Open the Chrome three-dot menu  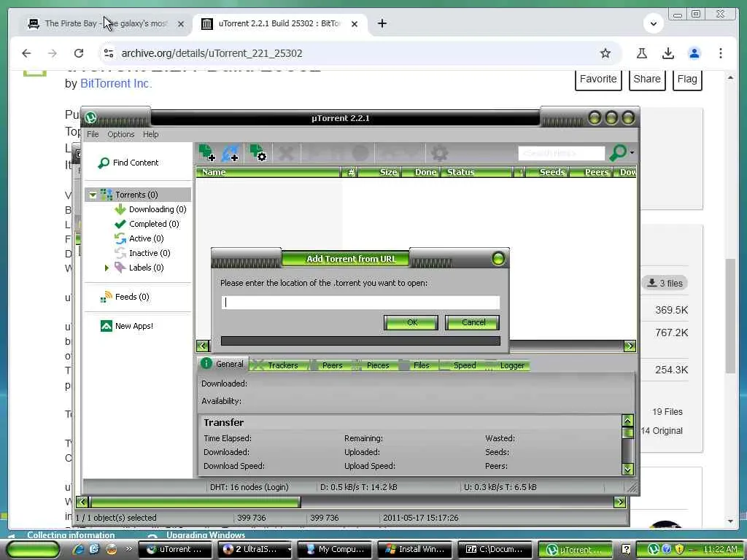point(720,53)
